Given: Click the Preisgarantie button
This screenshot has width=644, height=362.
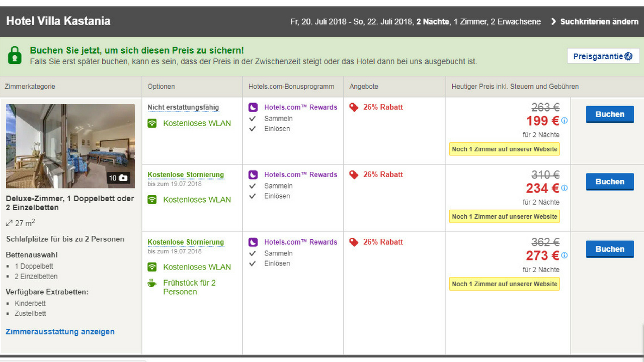Looking at the screenshot, I should pos(603,56).
